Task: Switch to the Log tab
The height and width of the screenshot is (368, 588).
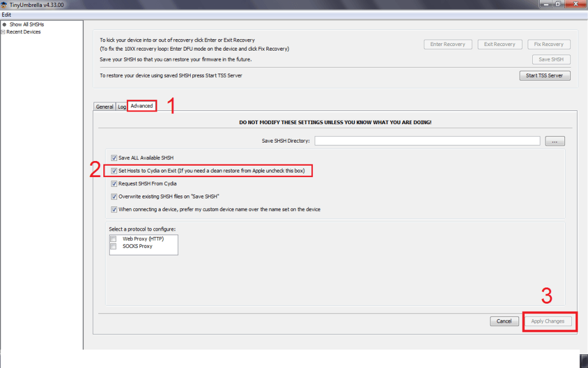Action: (x=122, y=106)
